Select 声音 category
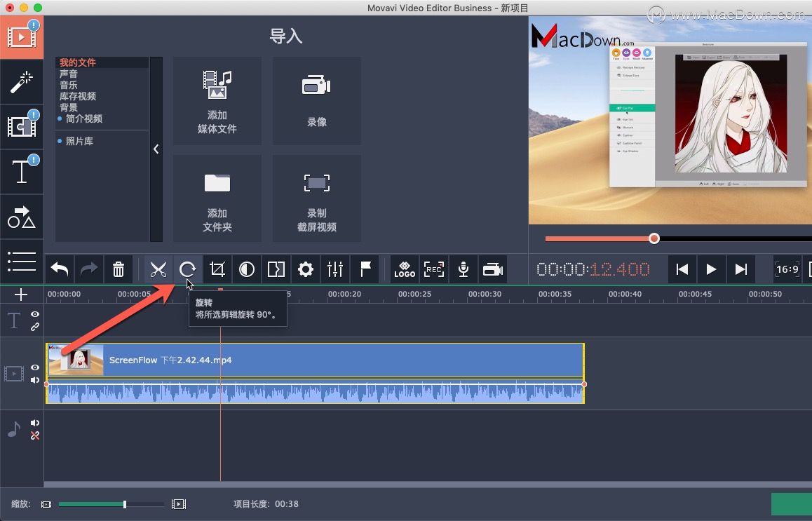 tap(68, 74)
